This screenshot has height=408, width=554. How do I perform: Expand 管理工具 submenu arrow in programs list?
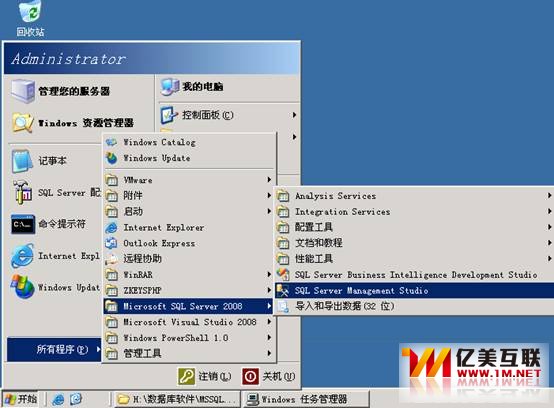(269, 353)
